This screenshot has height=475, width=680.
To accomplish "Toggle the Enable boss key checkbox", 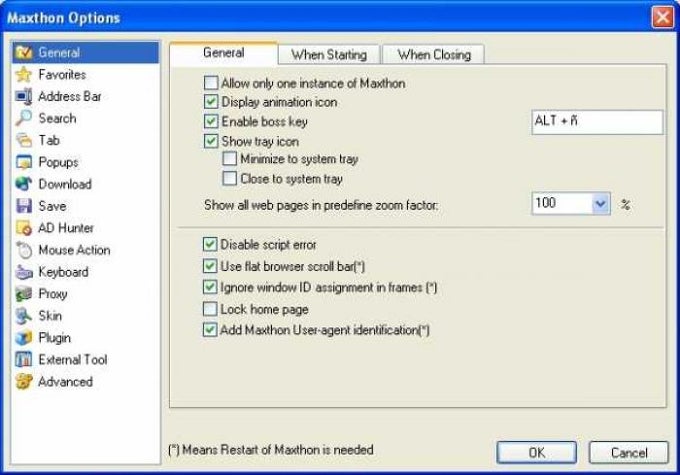I will click(x=211, y=121).
